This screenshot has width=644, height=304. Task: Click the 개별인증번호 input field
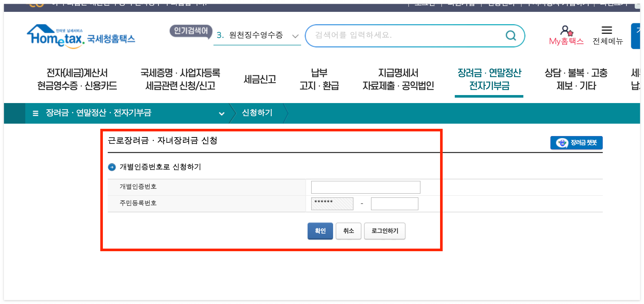(x=365, y=187)
